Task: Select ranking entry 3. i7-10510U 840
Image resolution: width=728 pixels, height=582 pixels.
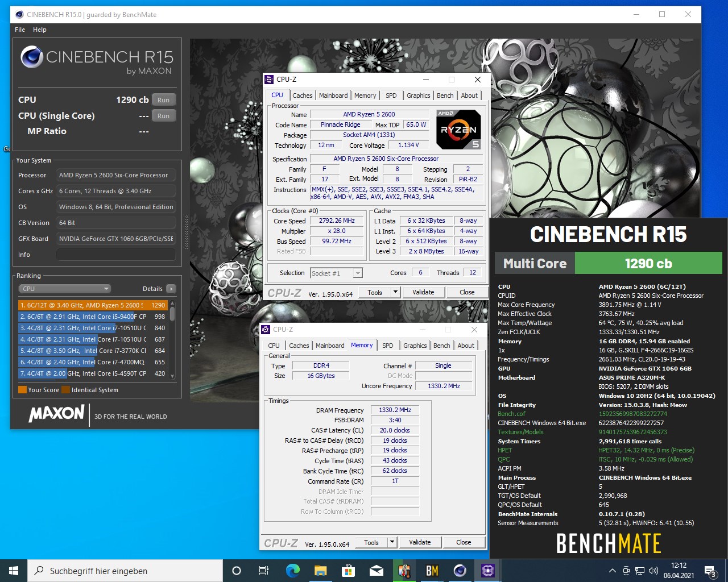Action: 93,328
